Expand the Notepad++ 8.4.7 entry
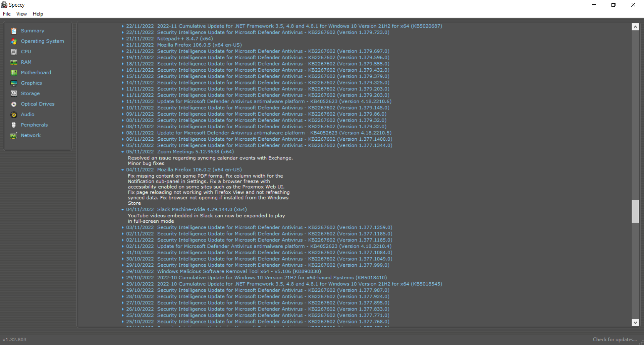 coord(123,39)
